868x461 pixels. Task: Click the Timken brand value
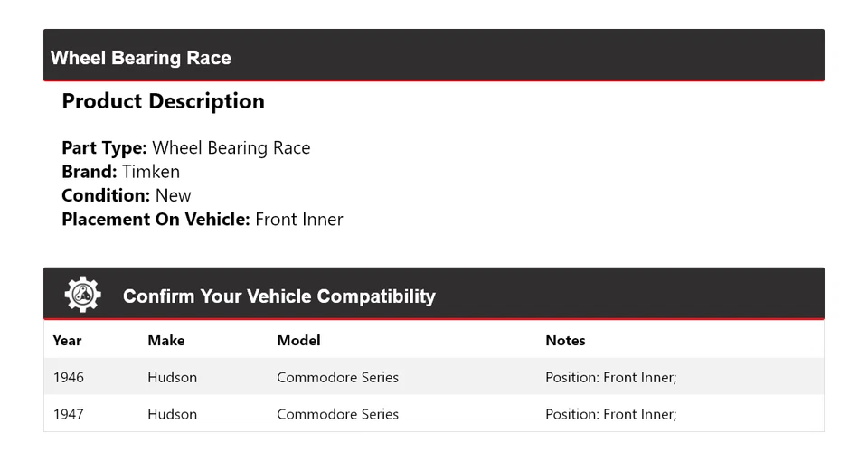[x=151, y=172]
